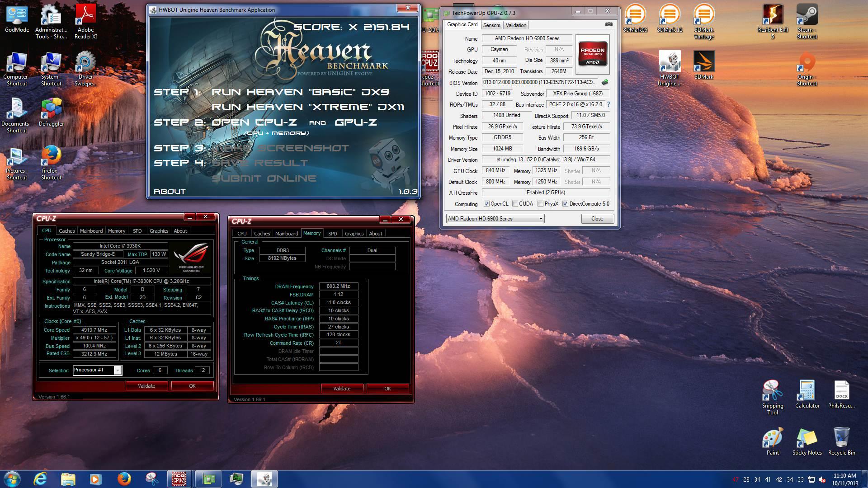
Task: Click OK in the CPU-Z Memory window
Action: tap(388, 389)
